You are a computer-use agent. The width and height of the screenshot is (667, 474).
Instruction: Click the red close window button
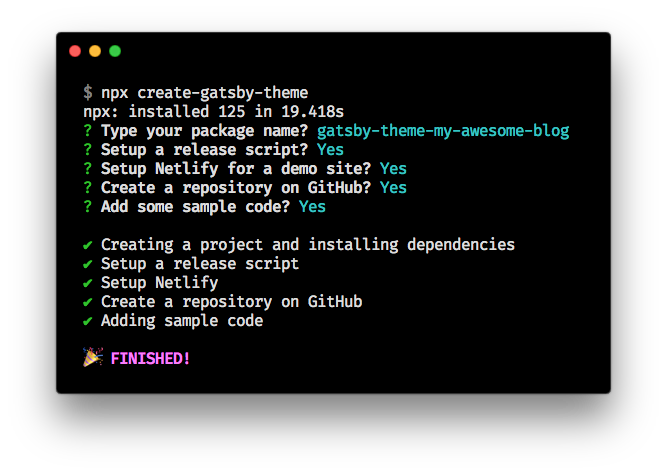tap(75, 51)
